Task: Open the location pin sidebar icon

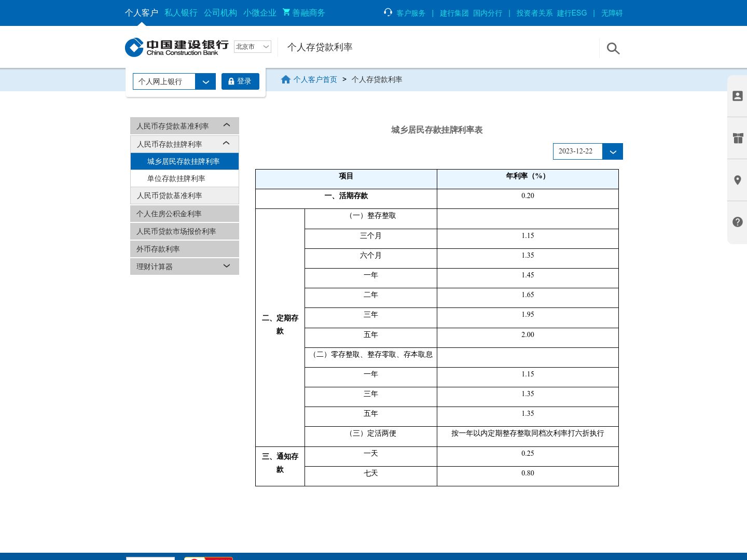Action: click(x=738, y=180)
